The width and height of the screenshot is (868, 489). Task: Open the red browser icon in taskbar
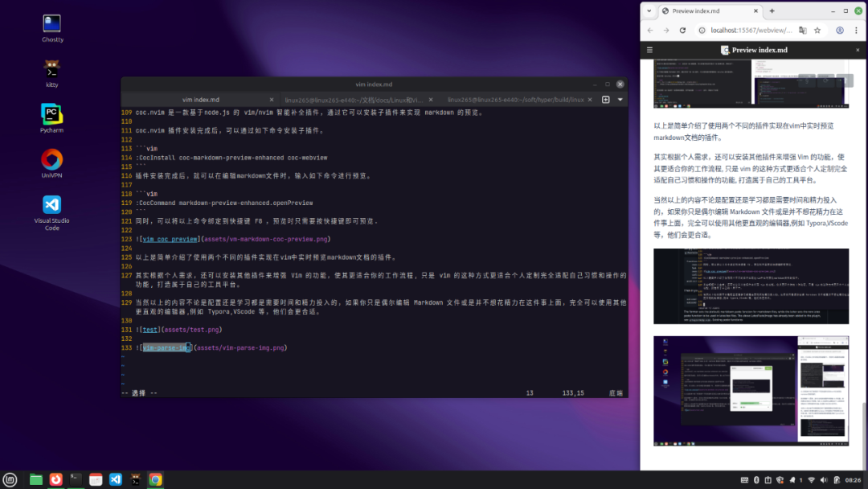click(56, 479)
